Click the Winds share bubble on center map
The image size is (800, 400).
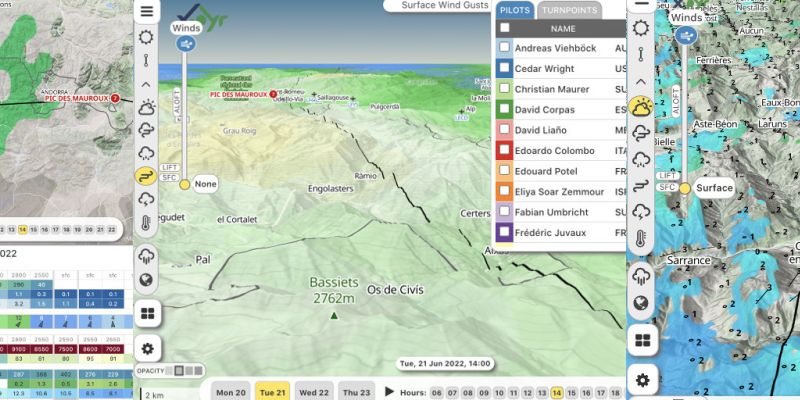pyautogui.click(x=185, y=43)
